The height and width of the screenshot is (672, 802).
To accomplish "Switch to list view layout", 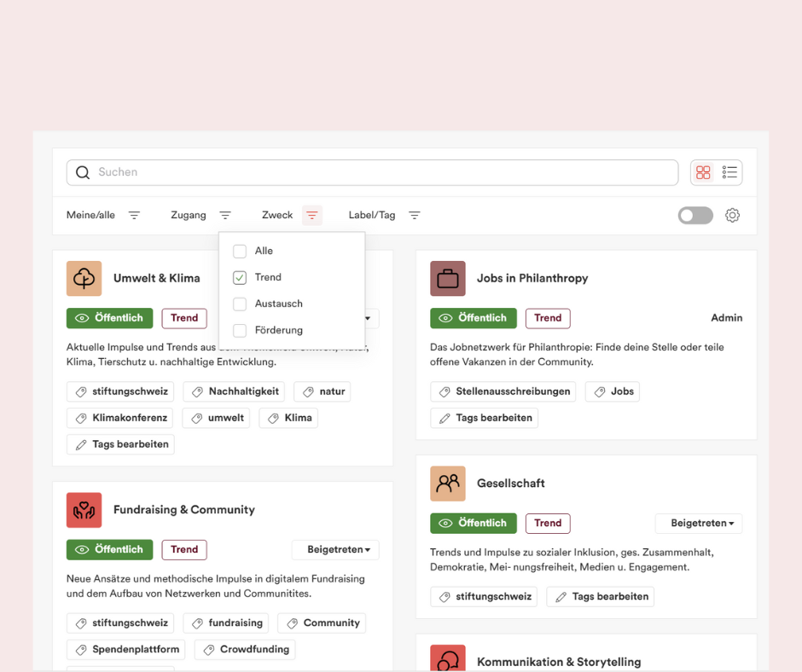I will coord(729,172).
